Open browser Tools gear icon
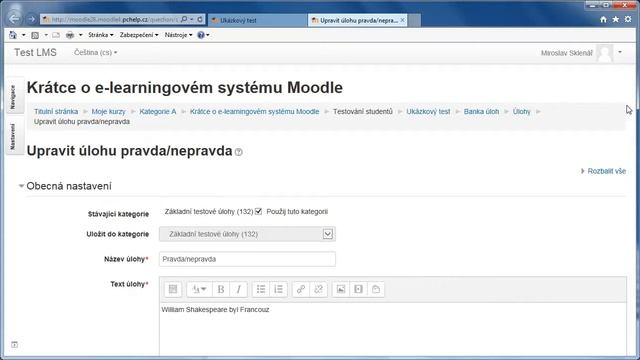 628,19
